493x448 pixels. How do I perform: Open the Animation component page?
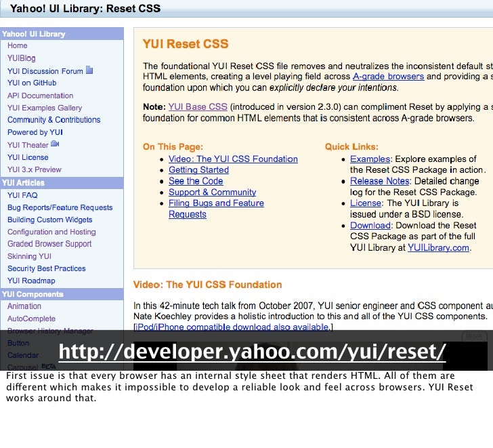(24, 306)
